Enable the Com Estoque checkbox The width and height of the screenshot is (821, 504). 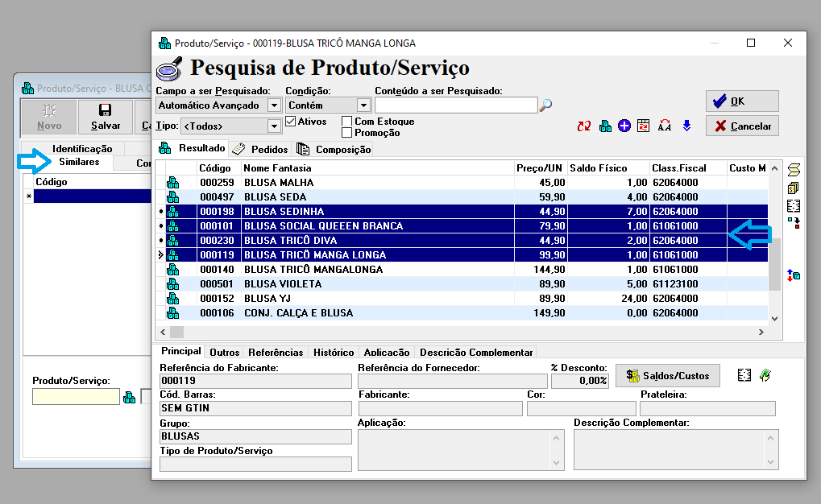347,122
